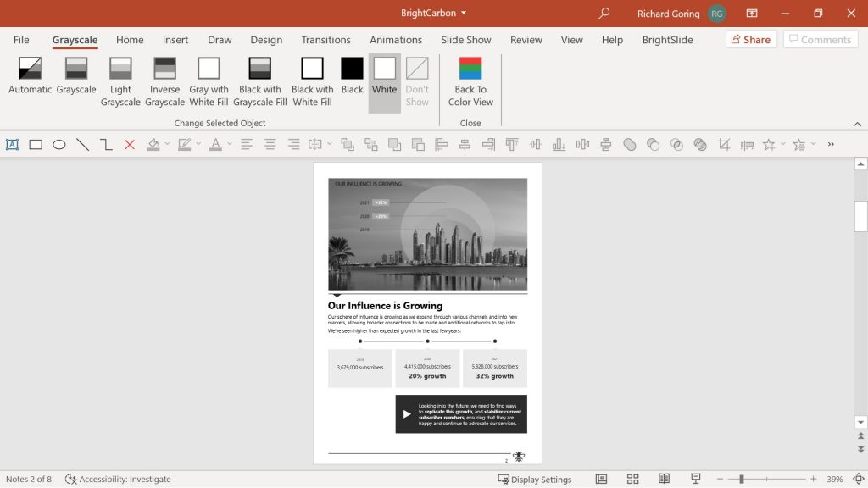Select the oval shape tool

pos(58,144)
